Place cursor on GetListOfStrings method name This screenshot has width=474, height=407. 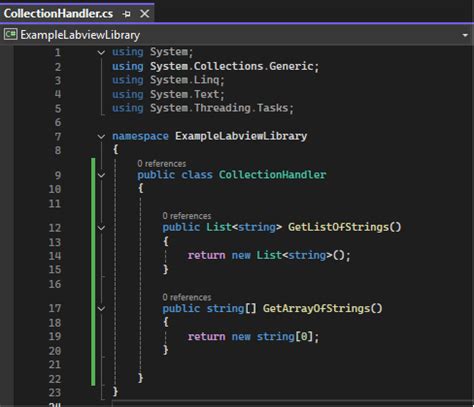click(338, 227)
